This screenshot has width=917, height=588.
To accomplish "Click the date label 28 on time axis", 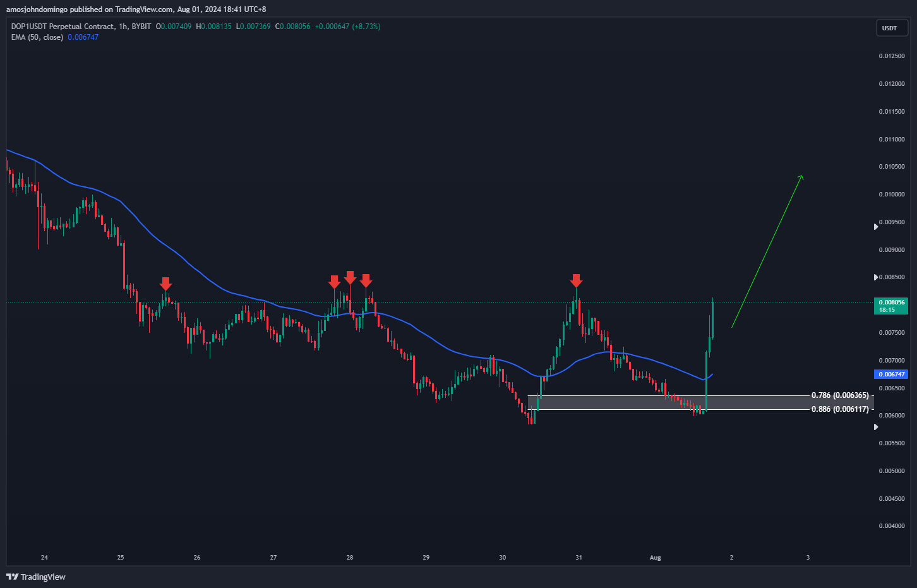I will click(x=350, y=558).
